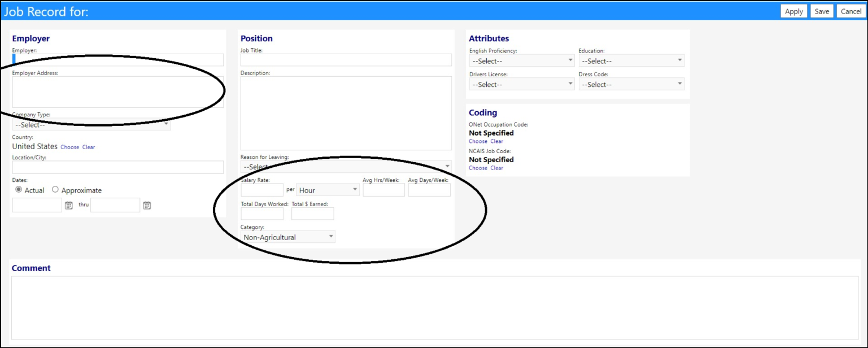Open the Drivers License dropdown
The height and width of the screenshot is (348, 868).
click(x=522, y=84)
